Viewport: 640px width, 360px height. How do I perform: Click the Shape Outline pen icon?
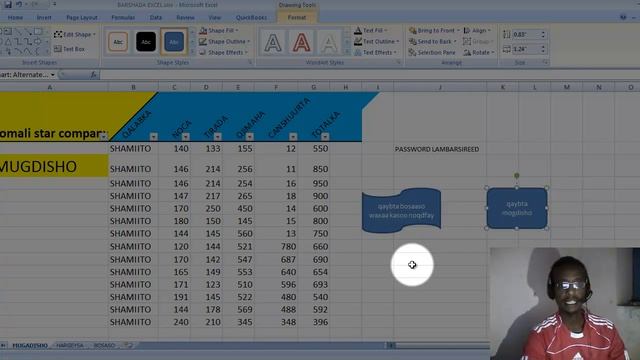point(203,42)
